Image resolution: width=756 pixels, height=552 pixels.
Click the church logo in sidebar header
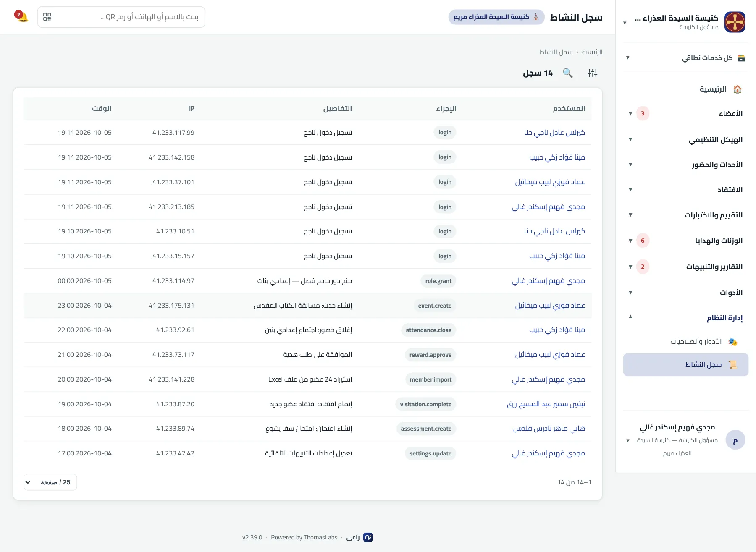tap(735, 22)
